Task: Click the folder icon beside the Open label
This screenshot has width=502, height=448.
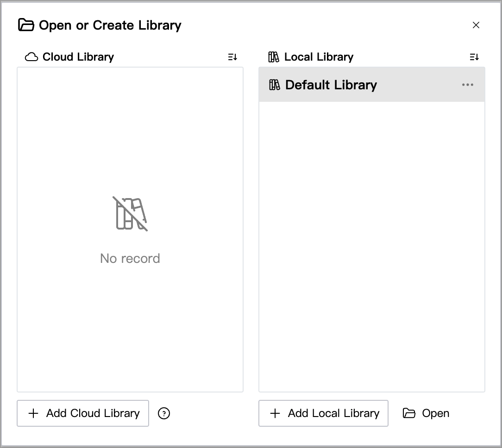Action: [x=409, y=413]
